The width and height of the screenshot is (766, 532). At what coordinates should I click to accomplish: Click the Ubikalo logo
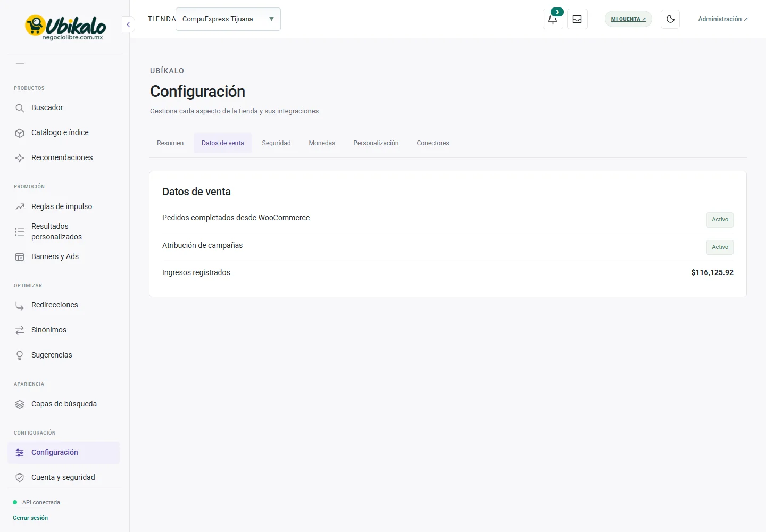(65, 27)
